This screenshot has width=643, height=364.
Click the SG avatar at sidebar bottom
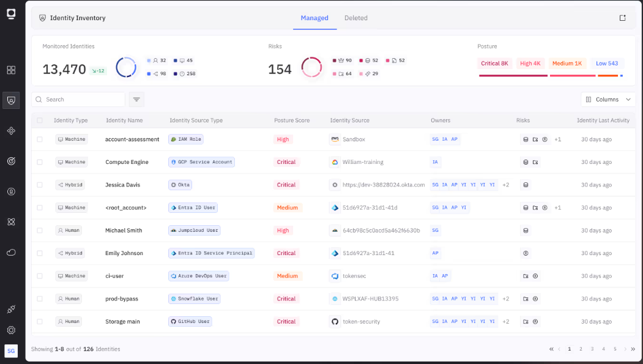coord(11,351)
